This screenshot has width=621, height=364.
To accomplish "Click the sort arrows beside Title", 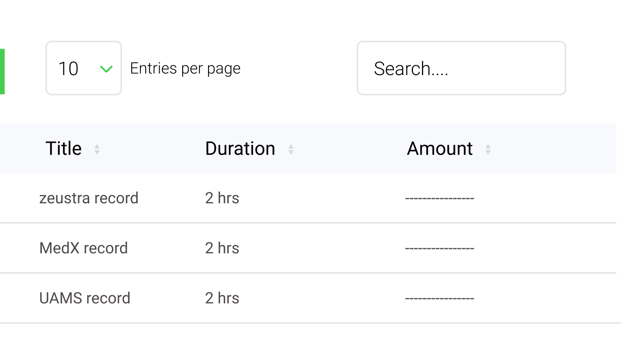I will point(97,149).
